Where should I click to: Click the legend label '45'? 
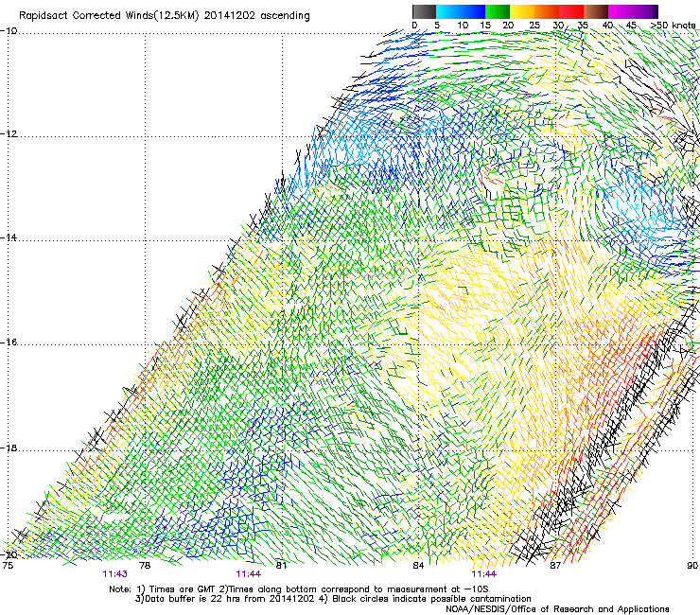click(x=631, y=26)
